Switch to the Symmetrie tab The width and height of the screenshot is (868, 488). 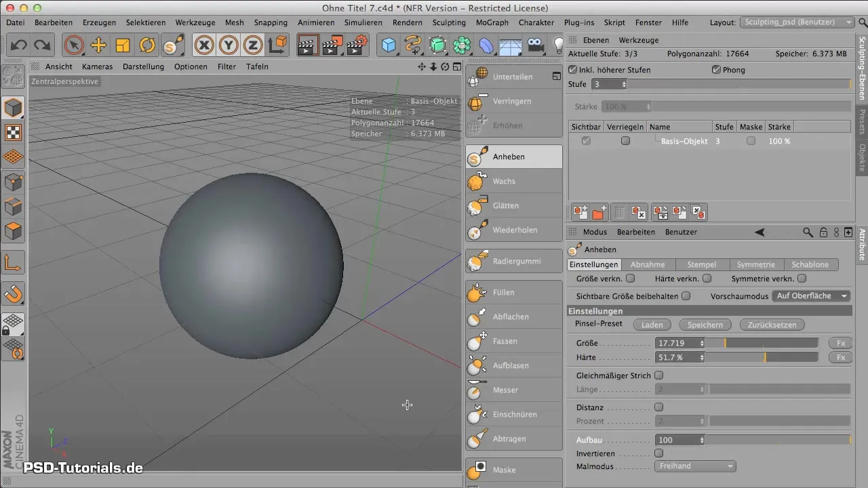[756, 264]
